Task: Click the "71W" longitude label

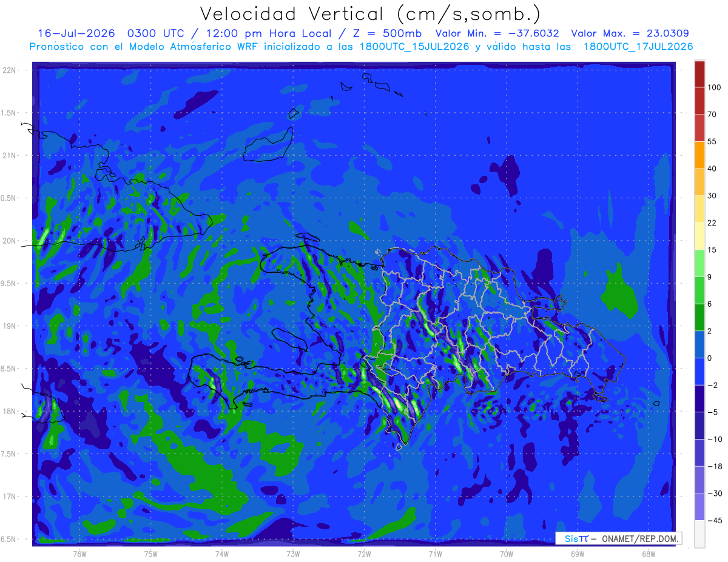Action: coord(435,554)
